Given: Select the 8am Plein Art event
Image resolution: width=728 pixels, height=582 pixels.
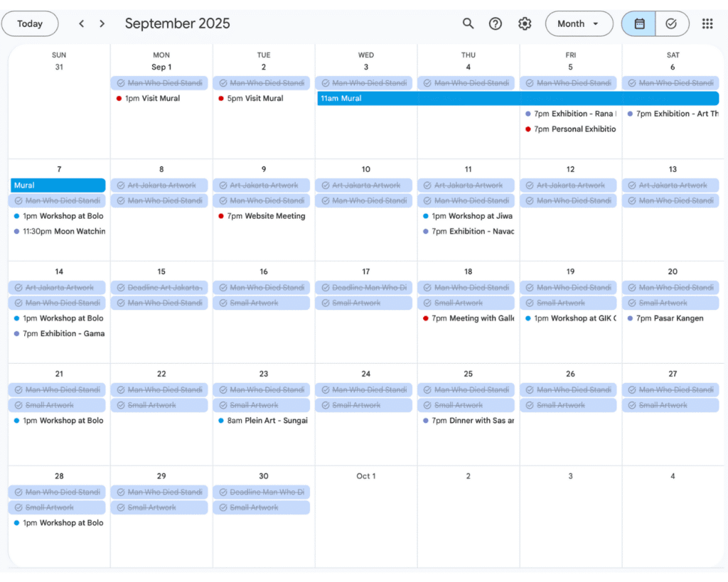Looking at the screenshot, I should tap(264, 421).
